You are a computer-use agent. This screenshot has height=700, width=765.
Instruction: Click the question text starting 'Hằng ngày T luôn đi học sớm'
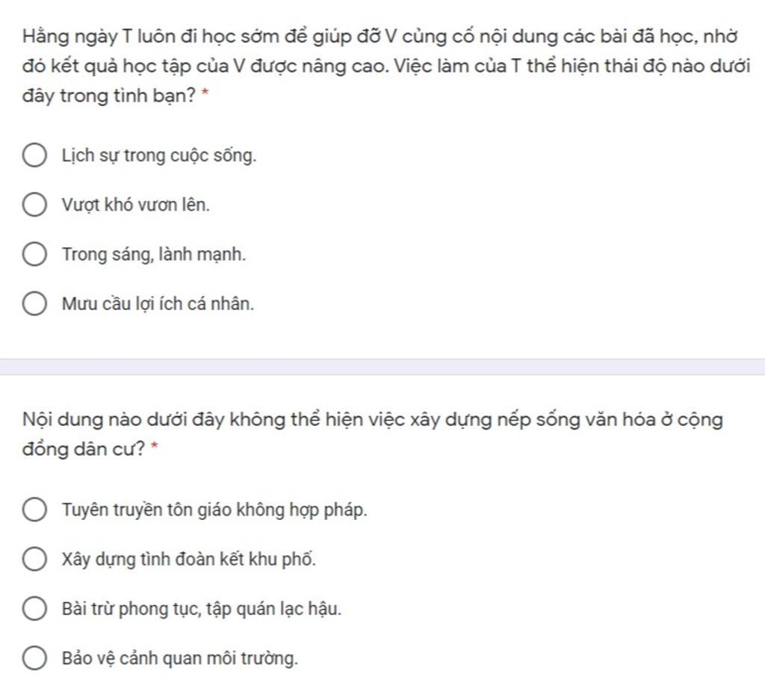[386, 66]
